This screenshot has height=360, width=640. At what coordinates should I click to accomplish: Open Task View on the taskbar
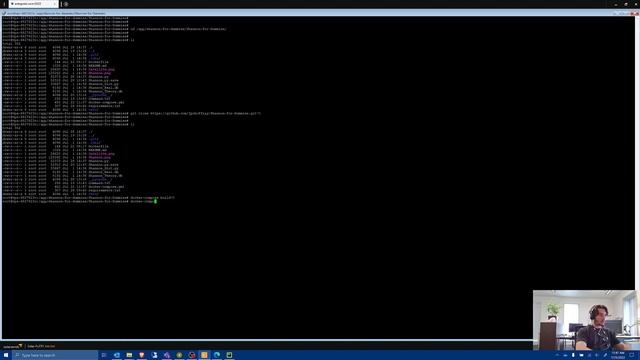pyautogui.click(x=104, y=355)
